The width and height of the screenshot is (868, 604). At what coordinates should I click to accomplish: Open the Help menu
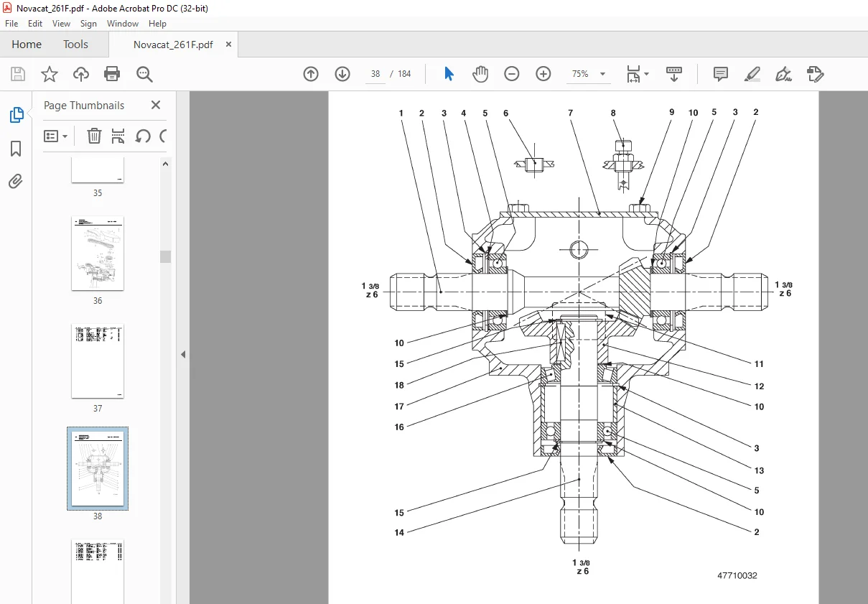tap(157, 24)
